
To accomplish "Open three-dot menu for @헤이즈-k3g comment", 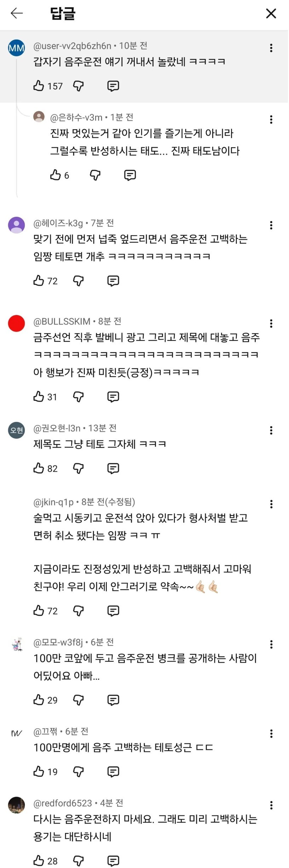I will (x=271, y=225).
